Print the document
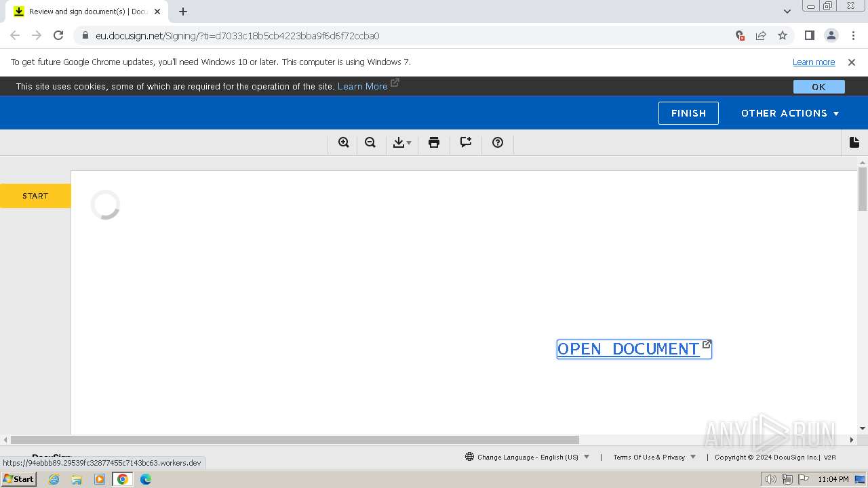The height and width of the screenshot is (488, 868). click(x=434, y=142)
